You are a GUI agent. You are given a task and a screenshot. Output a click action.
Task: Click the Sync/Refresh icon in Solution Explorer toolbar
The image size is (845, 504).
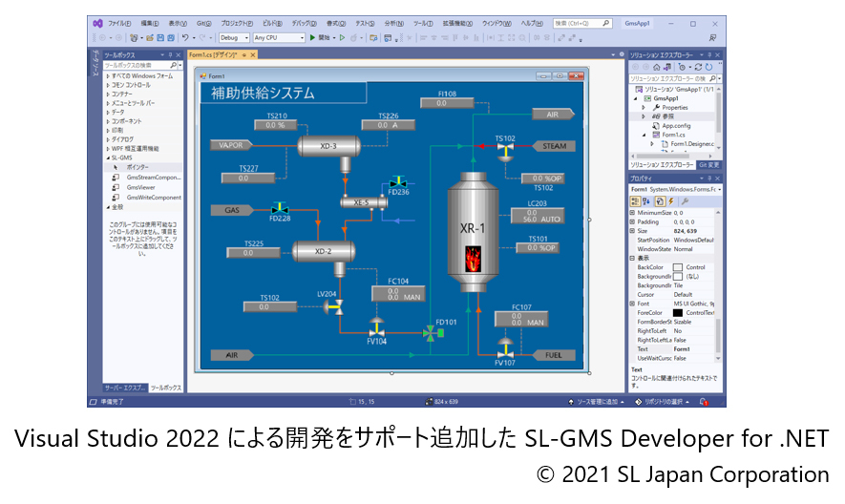click(698, 67)
